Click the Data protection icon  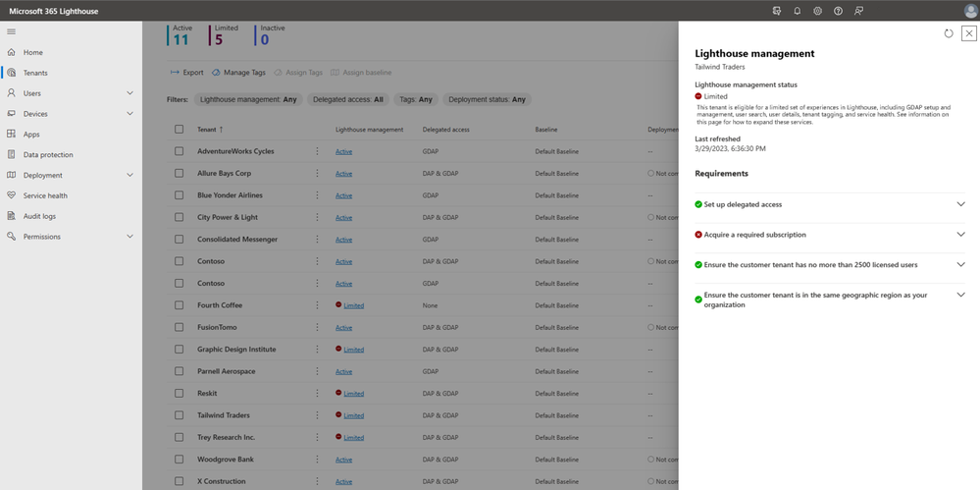coord(11,154)
